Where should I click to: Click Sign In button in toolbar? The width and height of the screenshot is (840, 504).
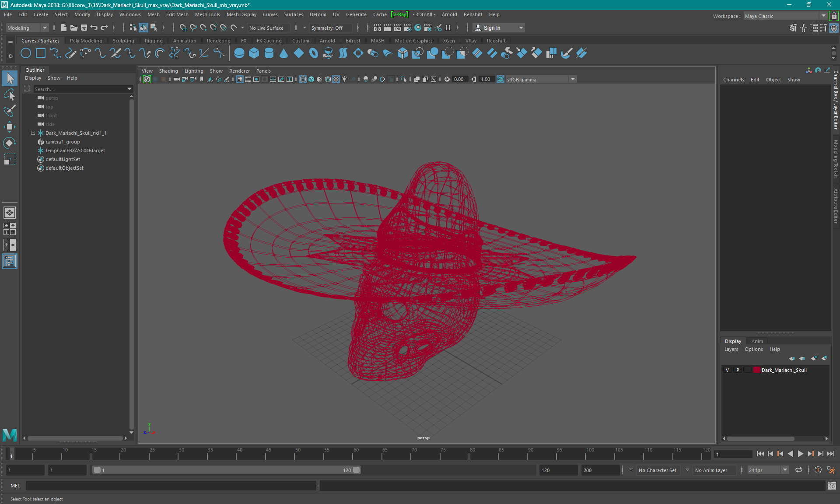[x=493, y=28]
